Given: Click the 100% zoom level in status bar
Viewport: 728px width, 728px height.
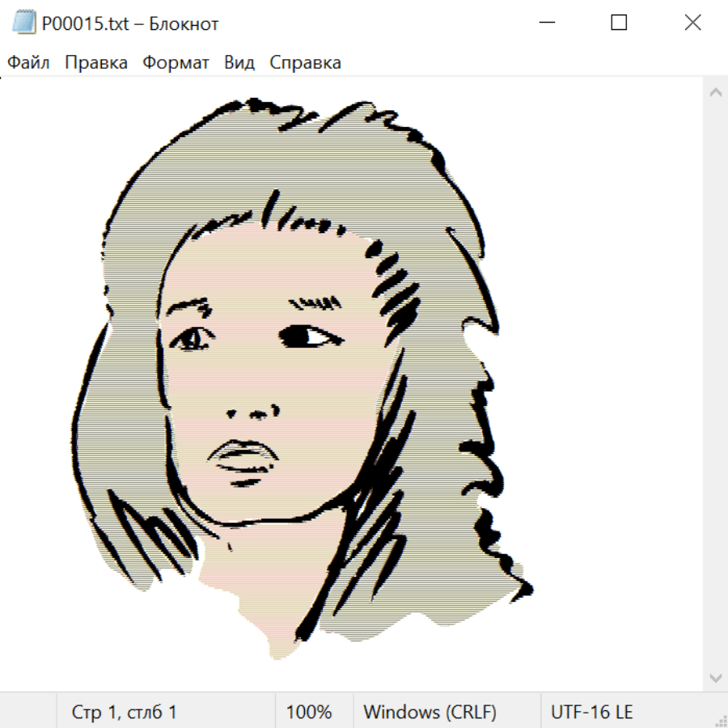Looking at the screenshot, I should 309,713.
